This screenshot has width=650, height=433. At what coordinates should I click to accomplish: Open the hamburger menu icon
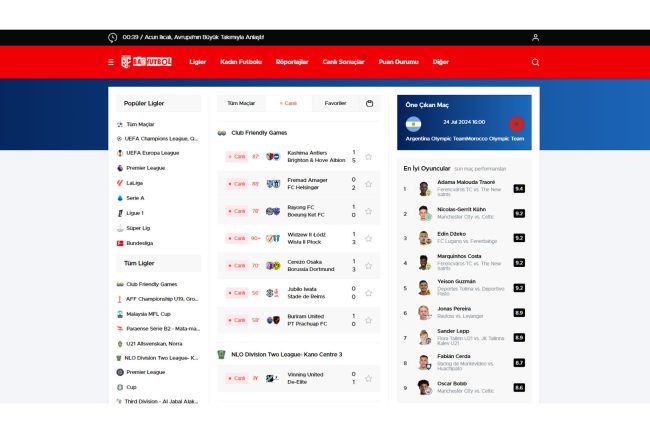[111, 62]
